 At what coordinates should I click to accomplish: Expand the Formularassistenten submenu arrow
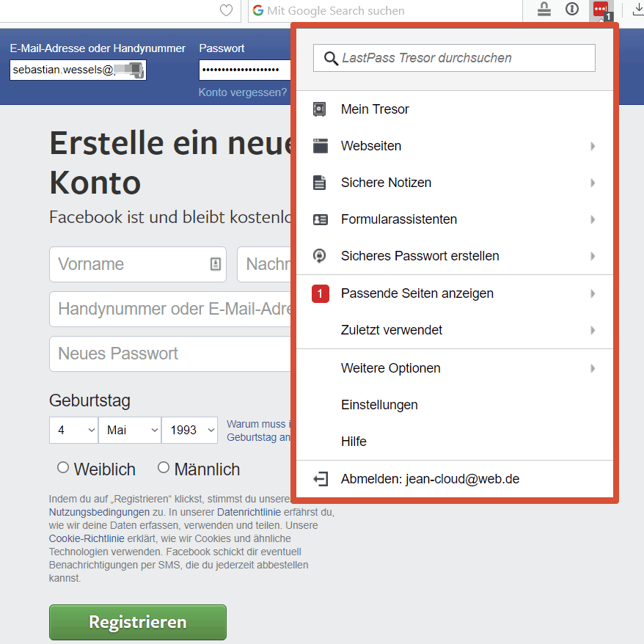click(x=593, y=219)
